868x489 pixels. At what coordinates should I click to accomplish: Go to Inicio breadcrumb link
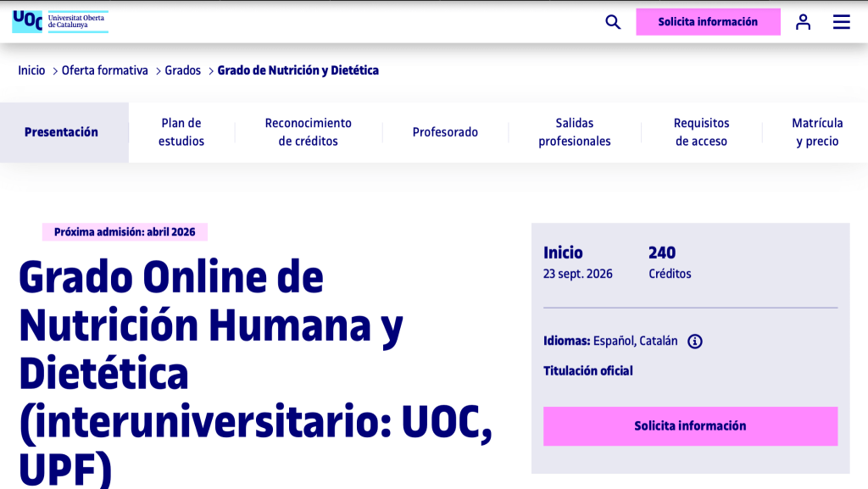coord(31,70)
